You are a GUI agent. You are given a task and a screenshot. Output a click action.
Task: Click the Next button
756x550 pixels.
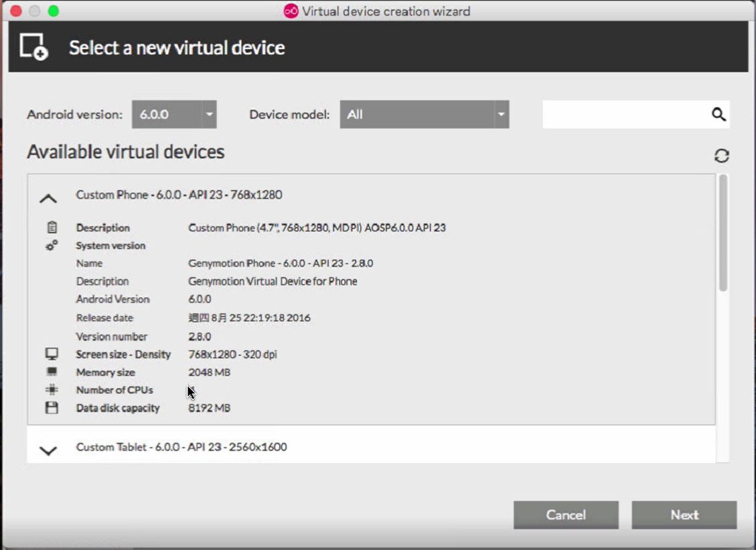coord(684,515)
